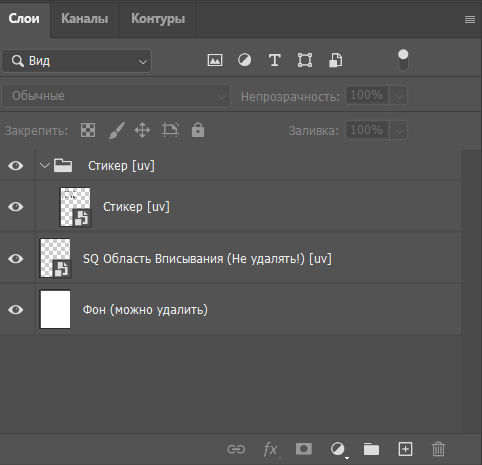
Task: Hide the SQ Область Вписывания layer
Action: (16, 259)
